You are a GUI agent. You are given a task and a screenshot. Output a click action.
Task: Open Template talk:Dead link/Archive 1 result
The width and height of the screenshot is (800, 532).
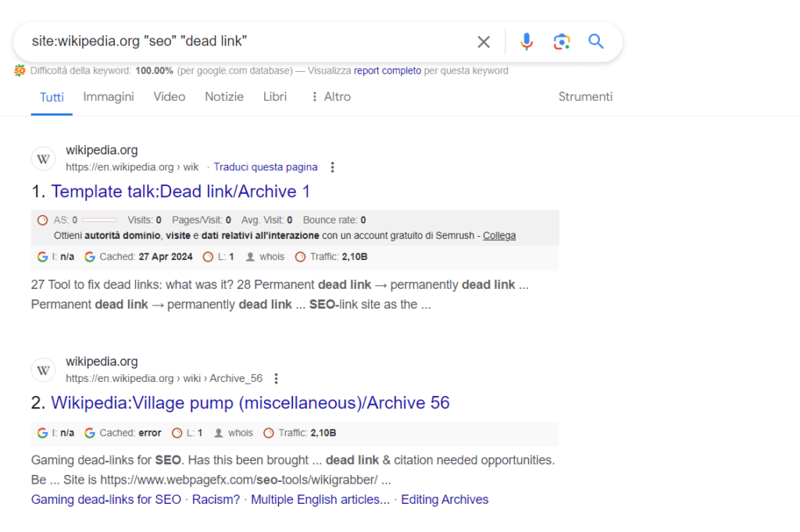point(180,191)
